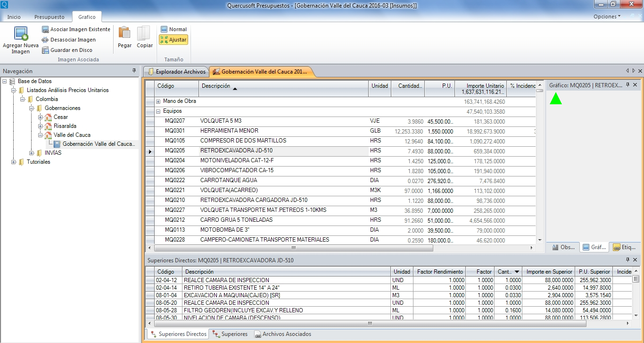Click the green triangle image

pyautogui.click(x=556, y=99)
